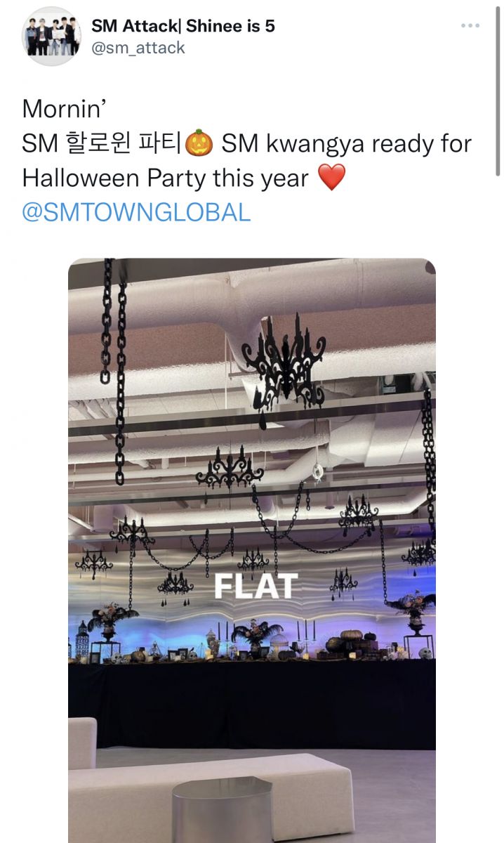
Task: Open the three-dot more options menu
Action: click(x=470, y=26)
